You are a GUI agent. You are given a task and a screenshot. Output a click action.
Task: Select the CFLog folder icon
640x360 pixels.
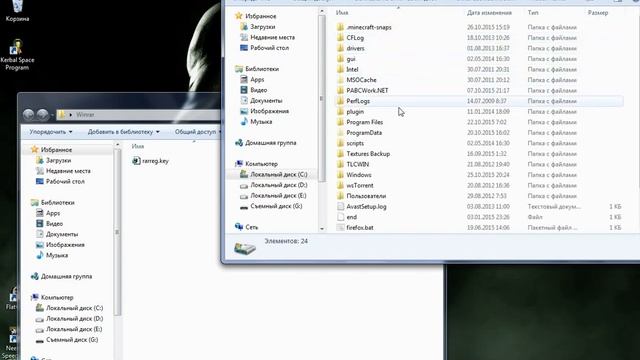coord(340,38)
